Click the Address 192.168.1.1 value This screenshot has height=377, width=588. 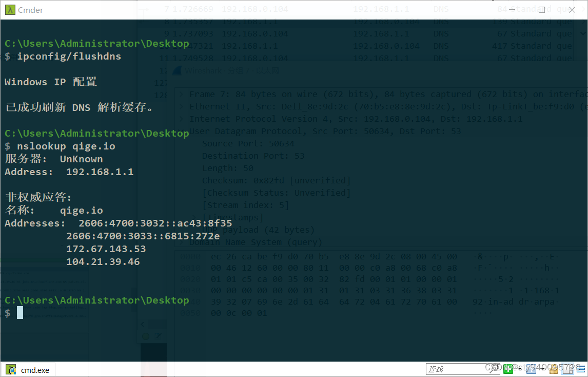[x=100, y=172]
